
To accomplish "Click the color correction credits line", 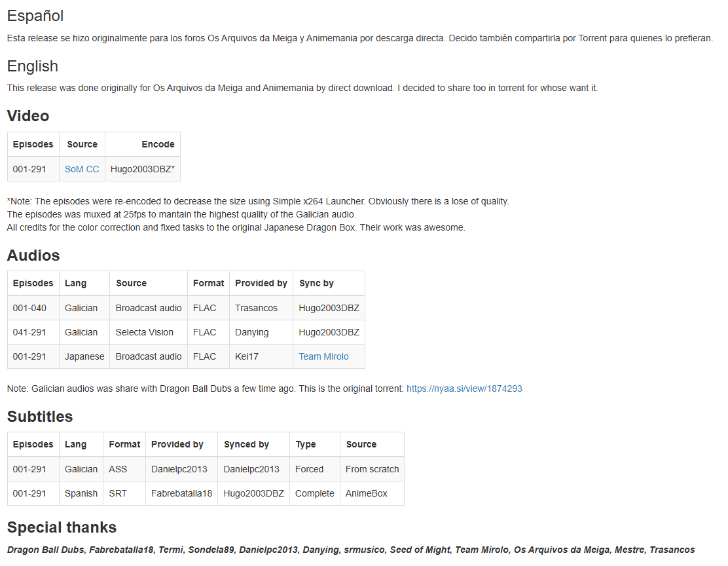I will coord(236,227).
